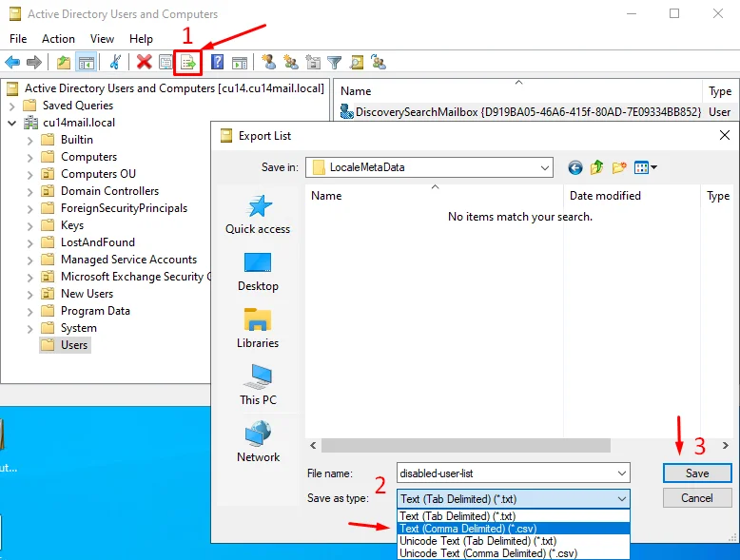Expand the Builtin container
740x560 pixels.
click(30, 140)
